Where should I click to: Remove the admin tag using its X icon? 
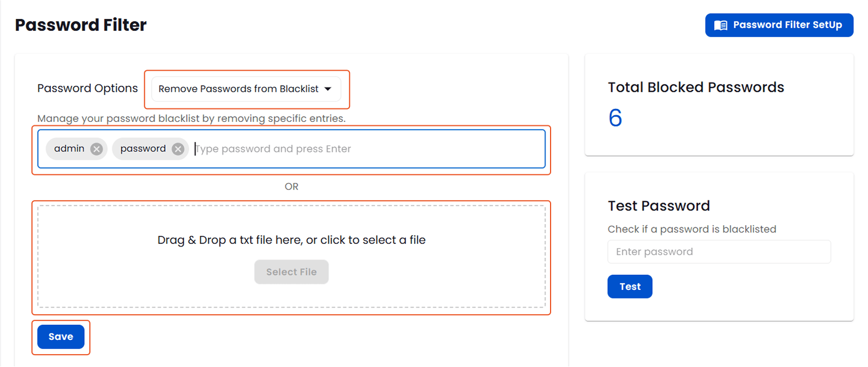tap(96, 148)
